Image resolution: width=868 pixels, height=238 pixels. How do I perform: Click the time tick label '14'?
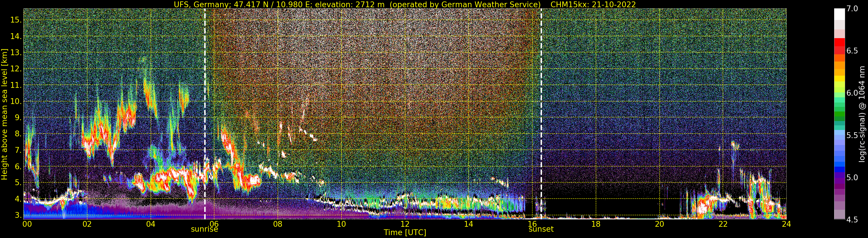point(468,224)
